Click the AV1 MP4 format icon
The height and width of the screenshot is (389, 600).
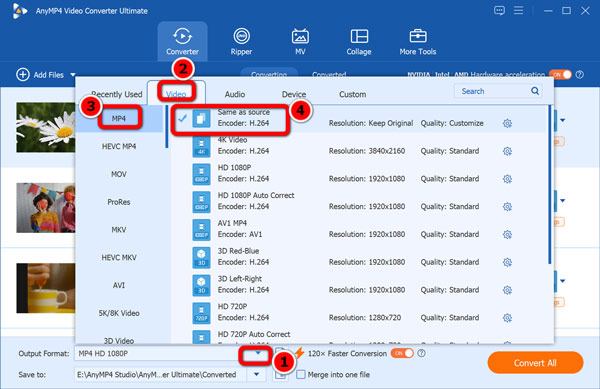point(201,229)
